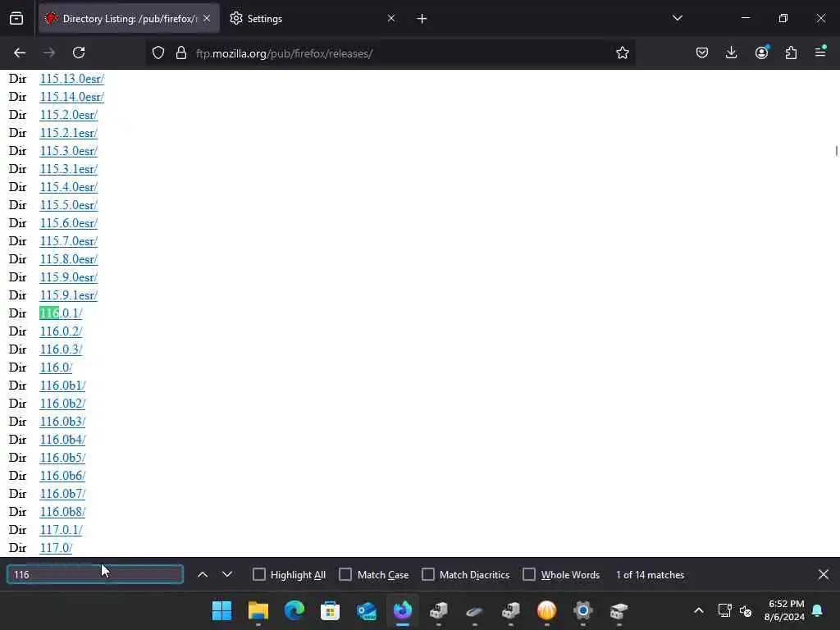This screenshot has width=840, height=630.
Task: Switch to the Directory Listing tab
Action: [129, 19]
